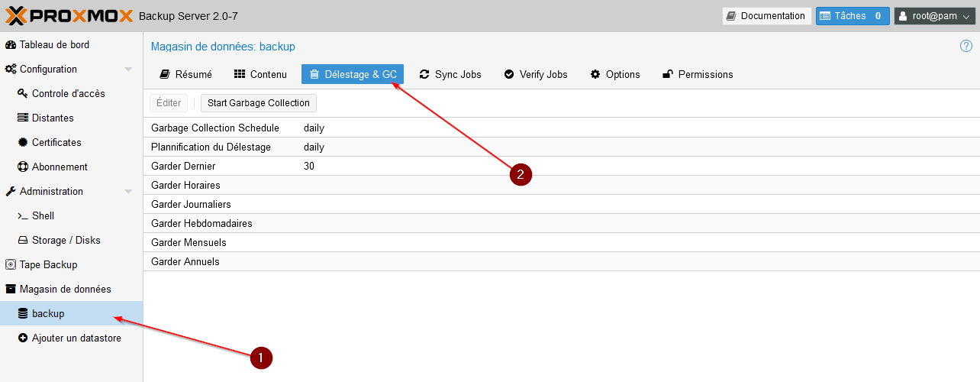The width and height of the screenshot is (980, 382).
Task: Collapse the Administration section arrow
Action: coord(128,192)
